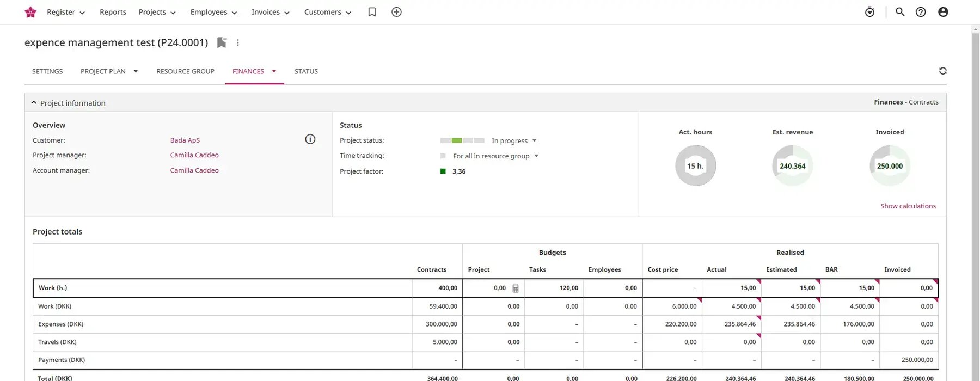Click the Est. revenue donut chart

point(793,165)
